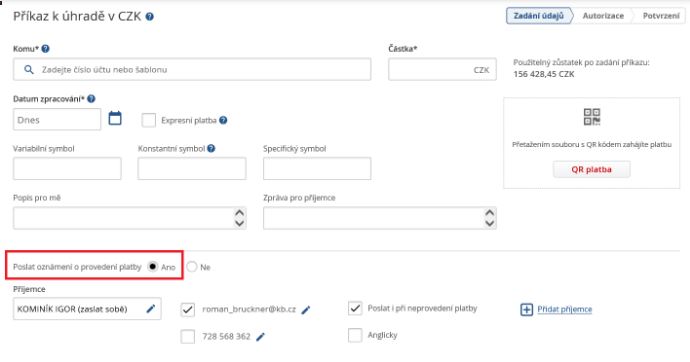The image size is (690, 362).
Task: Click Přidat příjemce link
Action: pyautogui.click(x=565, y=309)
